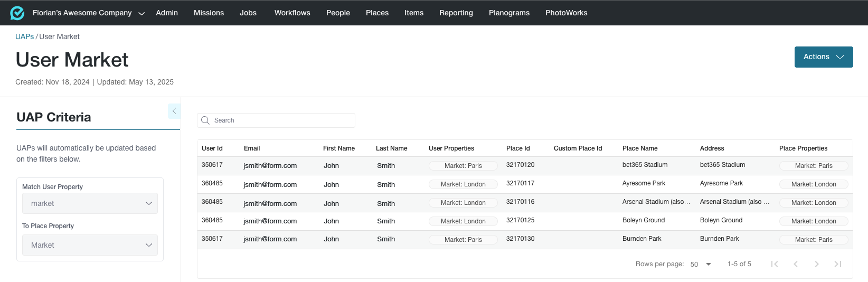This screenshot has width=868, height=282.
Task: Select Place Id 32170125 cell
Action: (x=520, y=220)
